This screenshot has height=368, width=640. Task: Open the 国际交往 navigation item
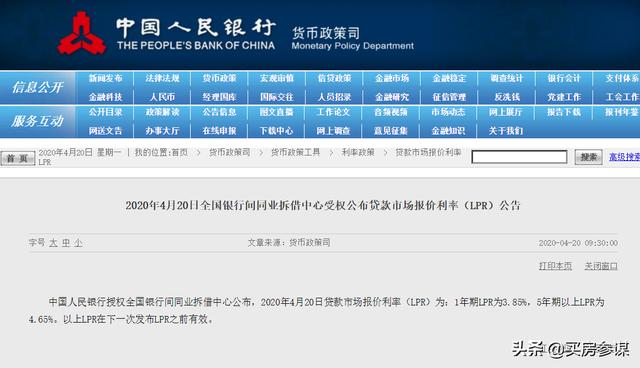coord(277,97)
